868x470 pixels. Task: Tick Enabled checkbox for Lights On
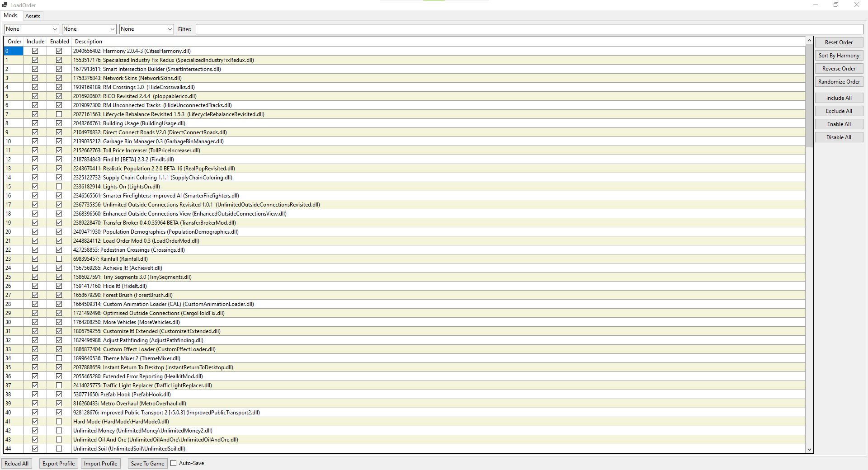[x=59, y=187]
